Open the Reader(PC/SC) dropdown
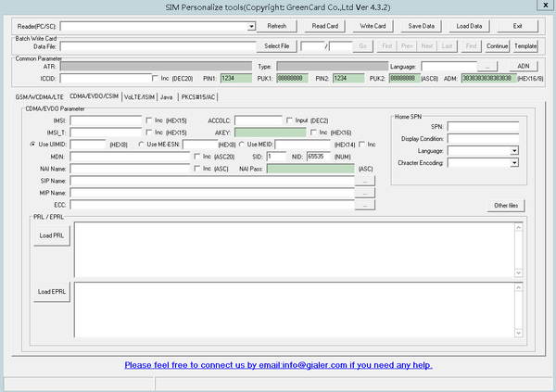Image resolution: width=556 pixels, height=392 pixels. [251, 26]
